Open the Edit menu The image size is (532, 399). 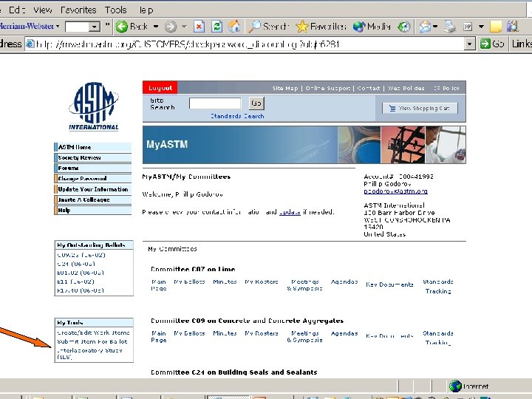pos(16,10)
